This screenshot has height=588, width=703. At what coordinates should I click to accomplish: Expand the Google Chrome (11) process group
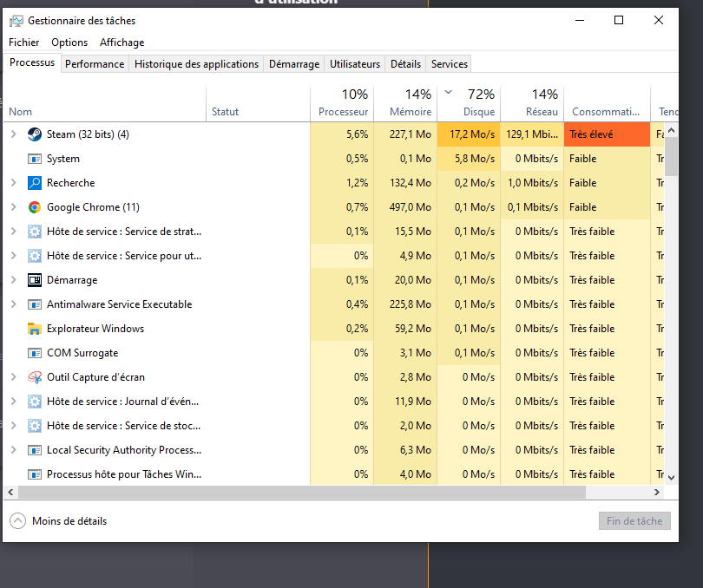click(x=13, y=206)
